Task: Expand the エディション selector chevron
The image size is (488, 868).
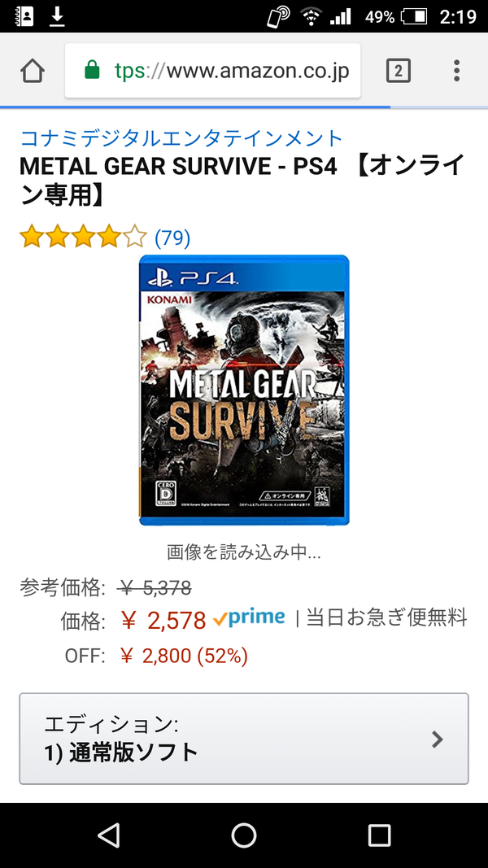Action: (437, 739)
